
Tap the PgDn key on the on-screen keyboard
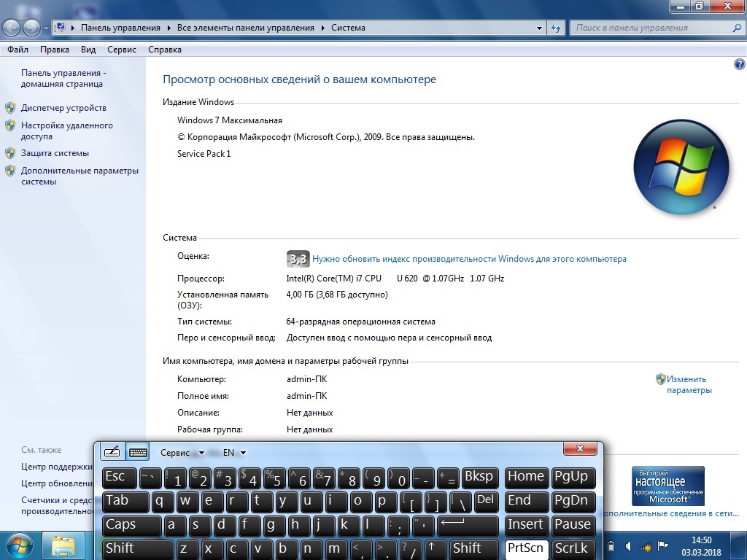click(x=573, y=502)
